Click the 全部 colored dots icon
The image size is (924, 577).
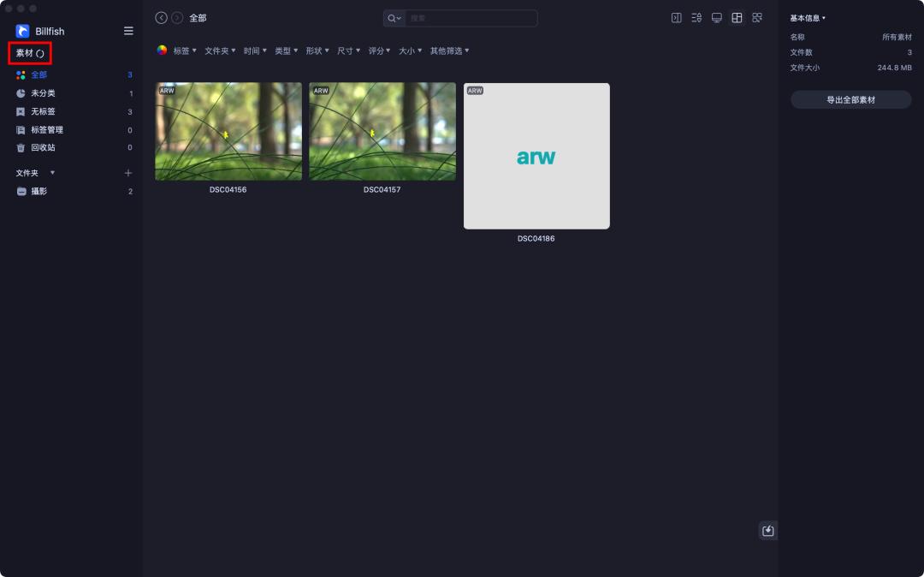(21, 74)
